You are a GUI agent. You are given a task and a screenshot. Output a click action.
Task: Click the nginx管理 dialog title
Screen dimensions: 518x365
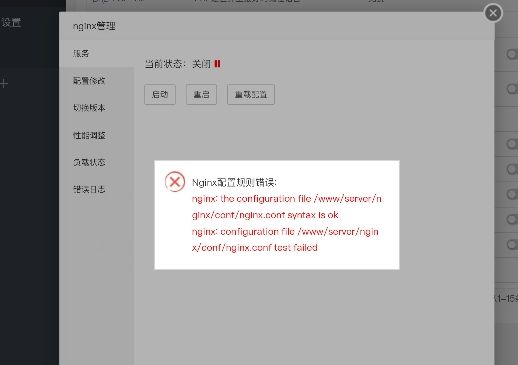click(94, 26)
